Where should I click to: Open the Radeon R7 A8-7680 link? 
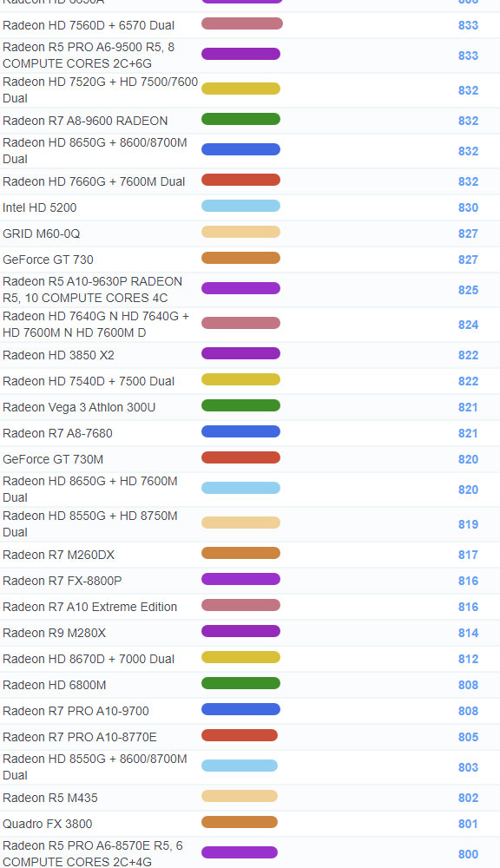tap(57, 433)
